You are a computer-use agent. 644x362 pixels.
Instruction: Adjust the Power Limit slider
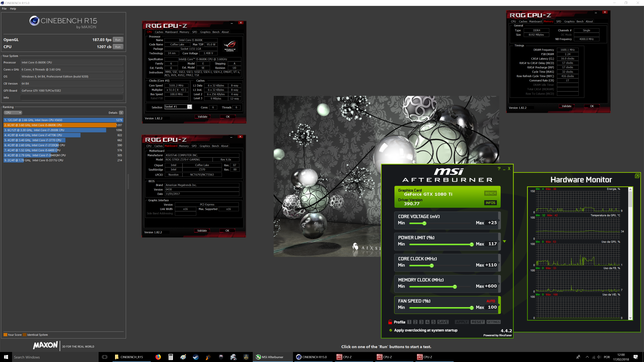tap(471, 244)
